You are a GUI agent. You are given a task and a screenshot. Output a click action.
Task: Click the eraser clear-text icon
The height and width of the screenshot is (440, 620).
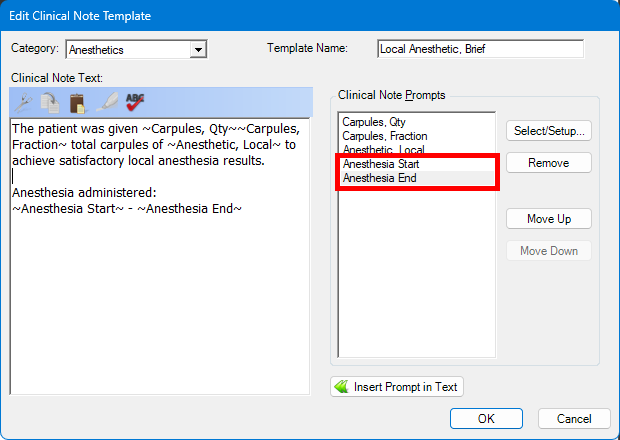click(x=107, y=102)
